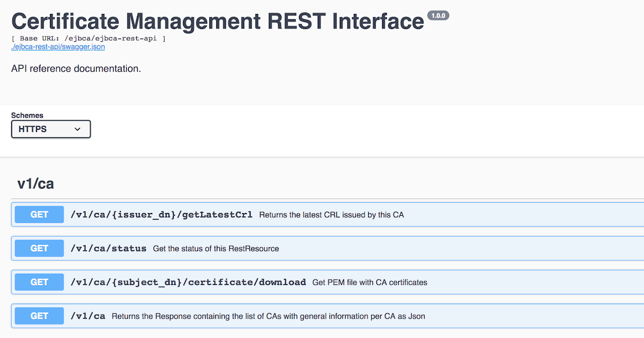Click the GET badge on the /v1/ca list endpoint
644x338 pixels.
pos(38,315)
